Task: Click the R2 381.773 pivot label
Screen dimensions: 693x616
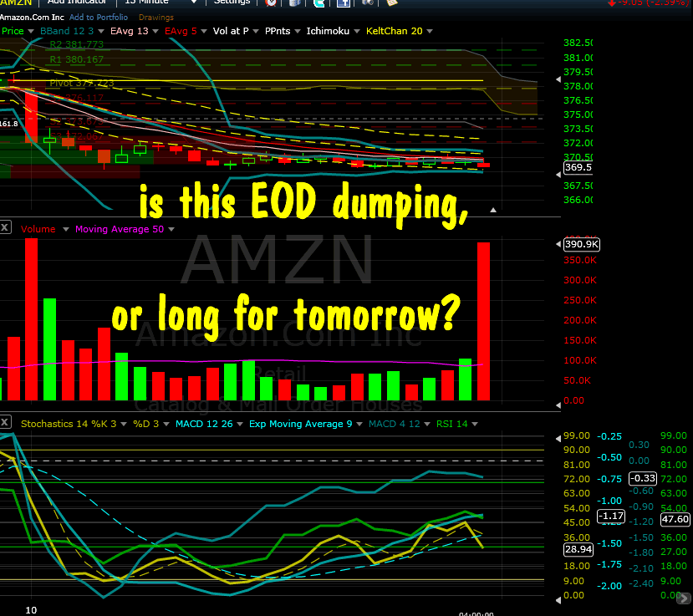Action: click(76, 44)
